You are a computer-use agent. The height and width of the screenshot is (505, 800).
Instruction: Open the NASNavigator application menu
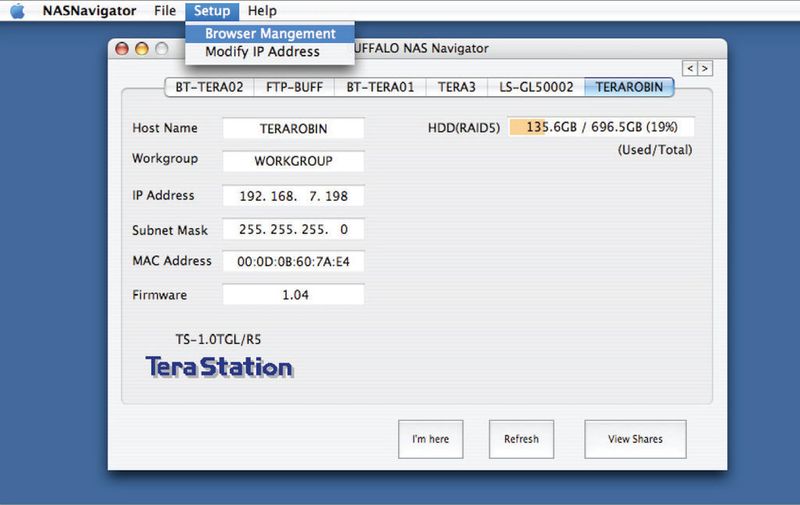89,11
